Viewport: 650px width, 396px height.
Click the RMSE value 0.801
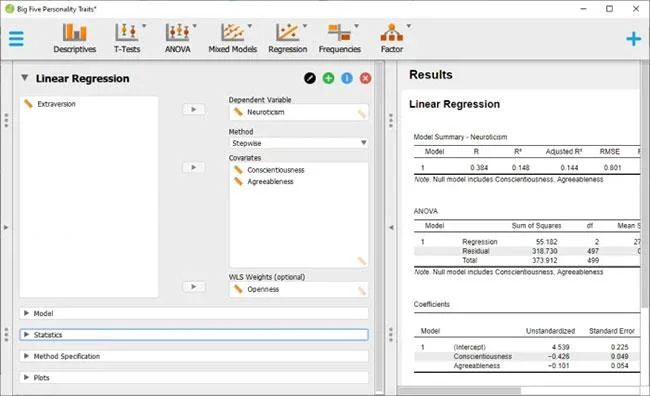(612, 168)
